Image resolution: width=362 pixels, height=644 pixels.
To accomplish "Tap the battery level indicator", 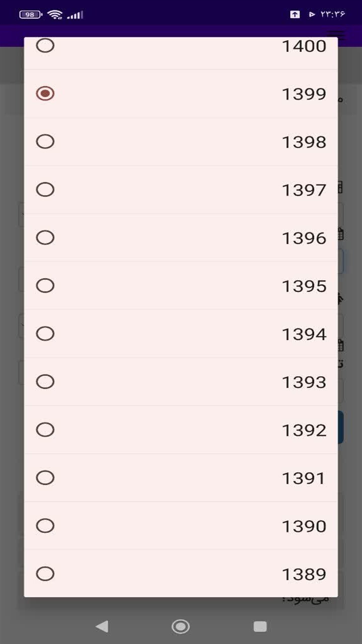I will tap(31, 15).
